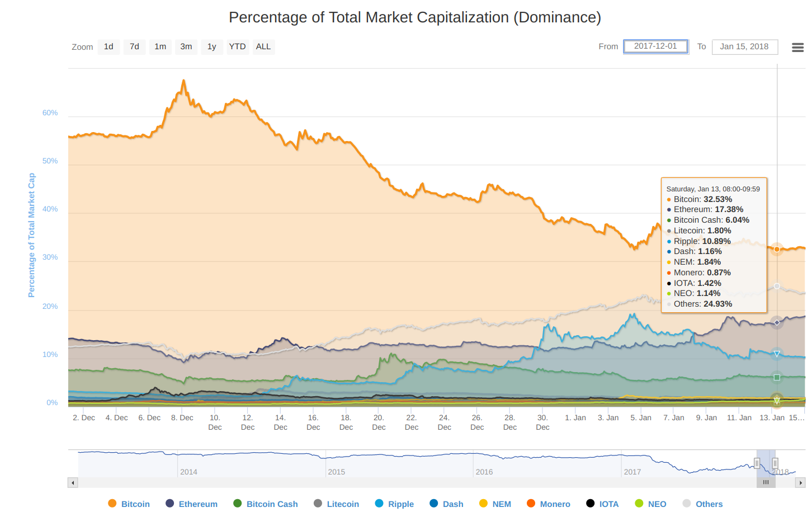Viewport: 812px width, 512px height.
Task: Click Ethereum diamond marker on Jan 13
Action: 777,322
